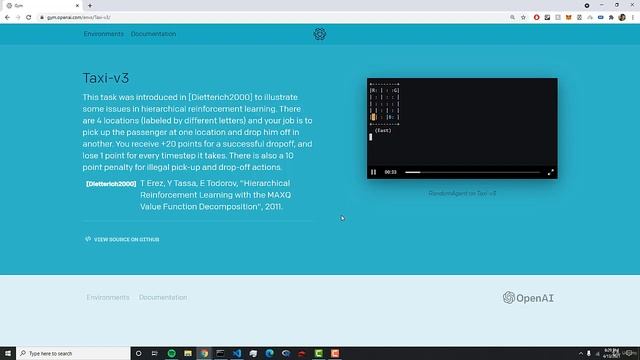Open Environments in the top navigation
This screenshot has width=640, height=360.
(104, 34)
